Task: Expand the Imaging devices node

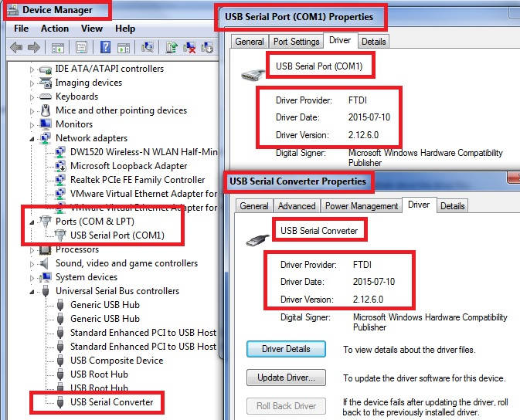Action: tap(32, 83)
